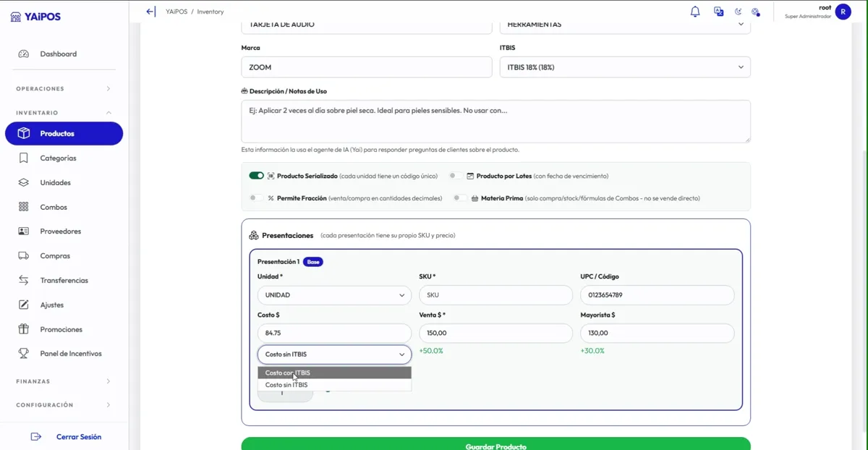Enable the Permite Fracción toggle
The width and height of the screenshot is (868, 450).
point(256,198)
